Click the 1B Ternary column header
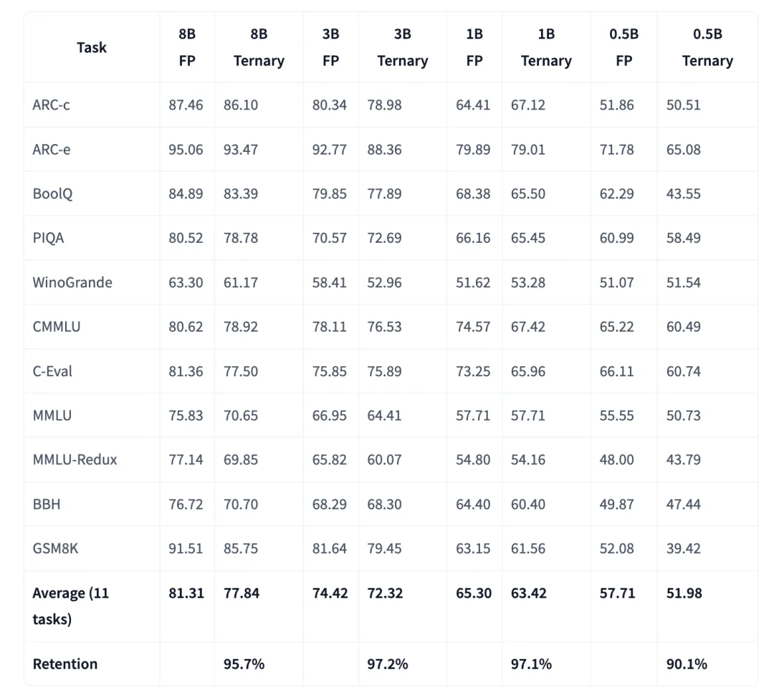Image resolution: width=774 pixels, height=700 pixels. point(546,47)
